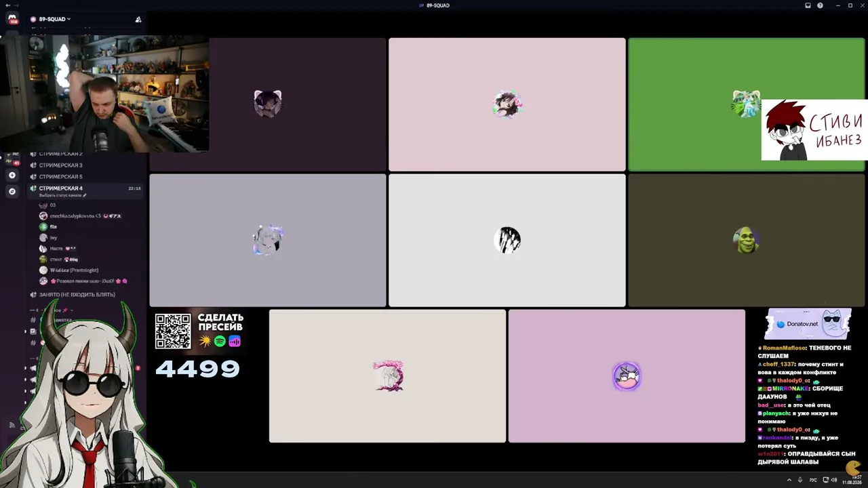Image resolution: width=868 pixels, height=488 pixels.
Task: Click cheff_1337's chat message
Action: [800, 368]
